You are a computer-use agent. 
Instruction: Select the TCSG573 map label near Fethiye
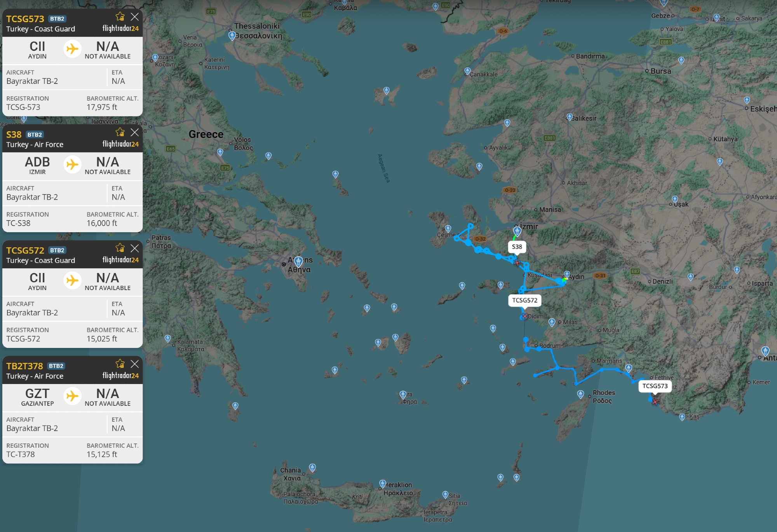tap(655, 386)
